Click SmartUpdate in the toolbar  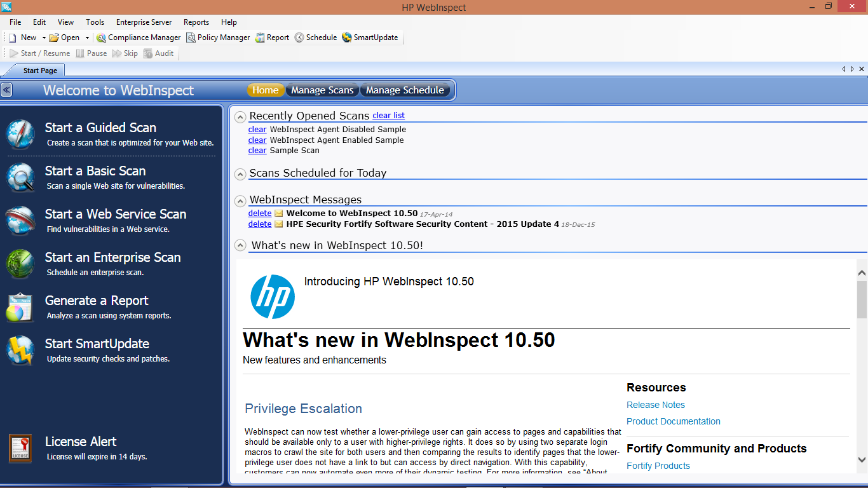tap(370, 37)
